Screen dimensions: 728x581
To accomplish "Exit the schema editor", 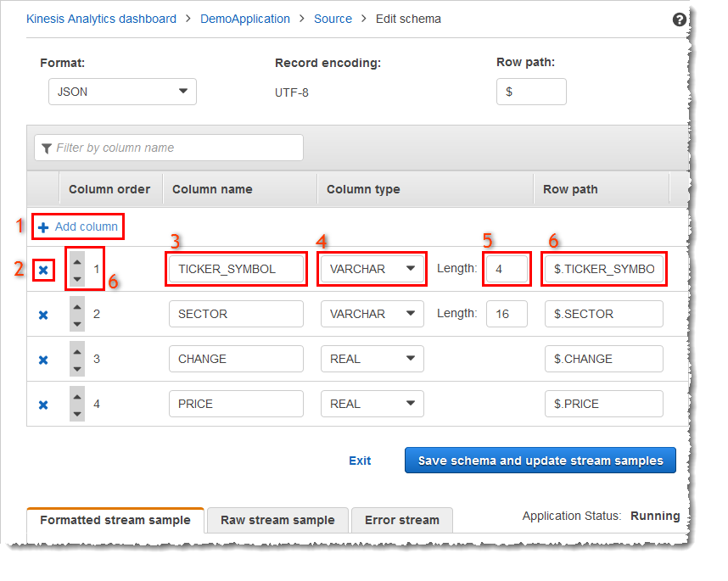I will tap(359, 460).
